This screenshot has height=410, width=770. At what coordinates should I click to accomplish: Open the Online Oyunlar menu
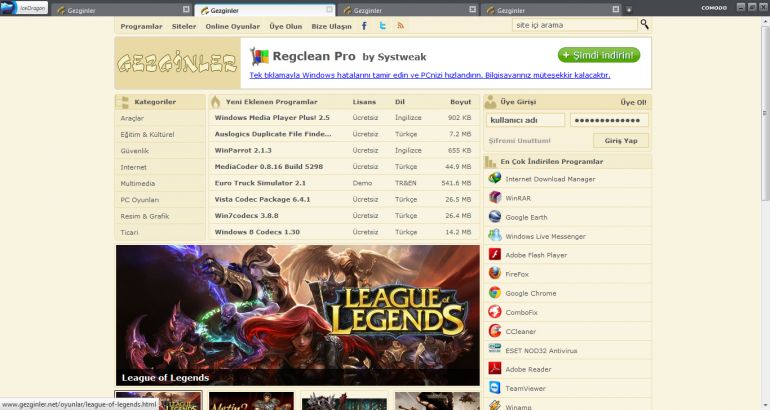(x=233, y=27)
